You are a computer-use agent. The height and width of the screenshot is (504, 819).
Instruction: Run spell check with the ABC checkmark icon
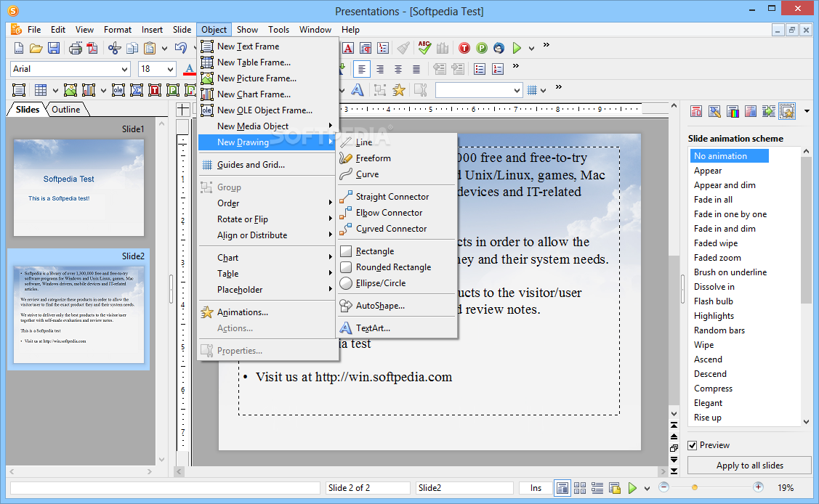point(424,47)
